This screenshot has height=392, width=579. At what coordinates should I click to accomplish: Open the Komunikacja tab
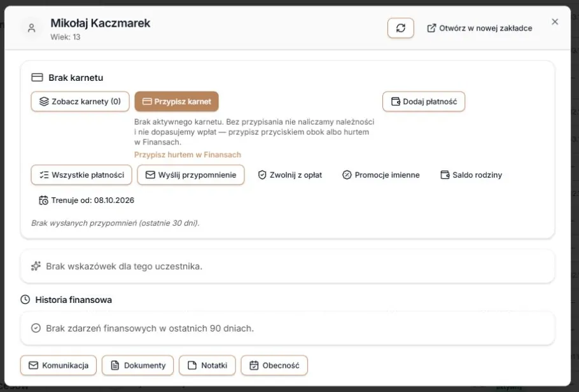[x=59, y=365]
